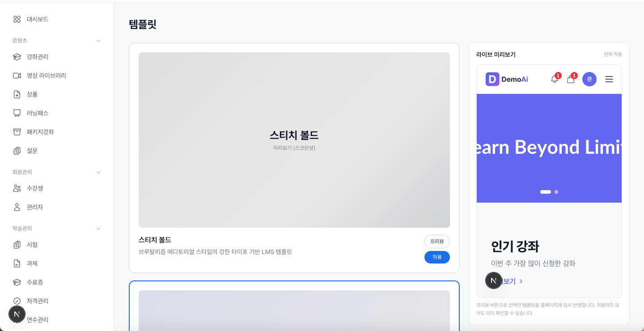644x331 pixels.
Task: Click the 영상 라이브러리 video camera icon
Action: tap(17, 76)
